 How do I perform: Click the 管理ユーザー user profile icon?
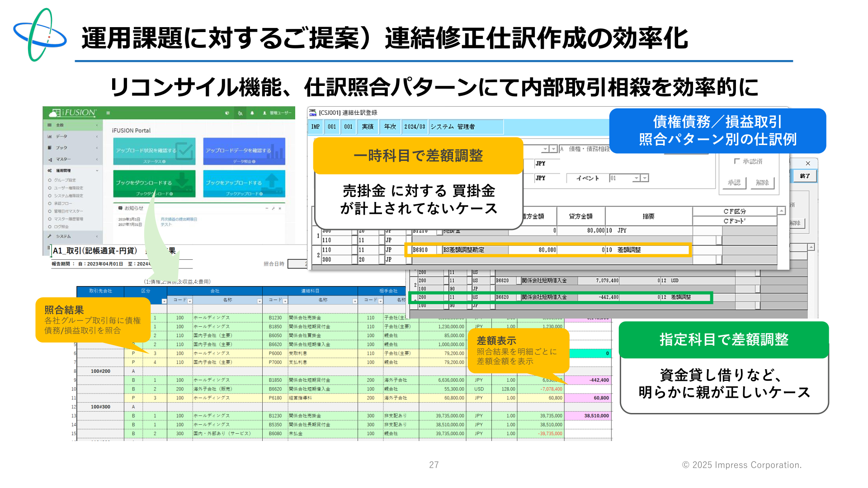(264, 113)
